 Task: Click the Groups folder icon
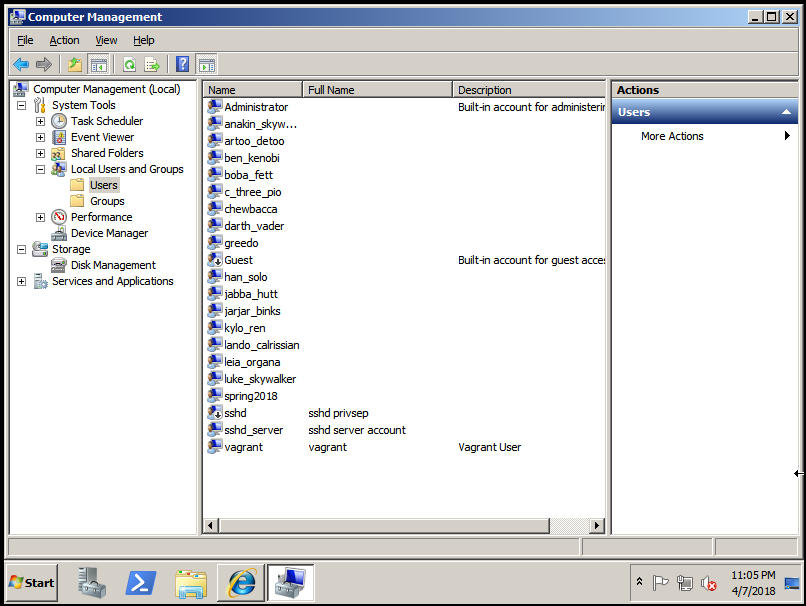tap(77, 200)
